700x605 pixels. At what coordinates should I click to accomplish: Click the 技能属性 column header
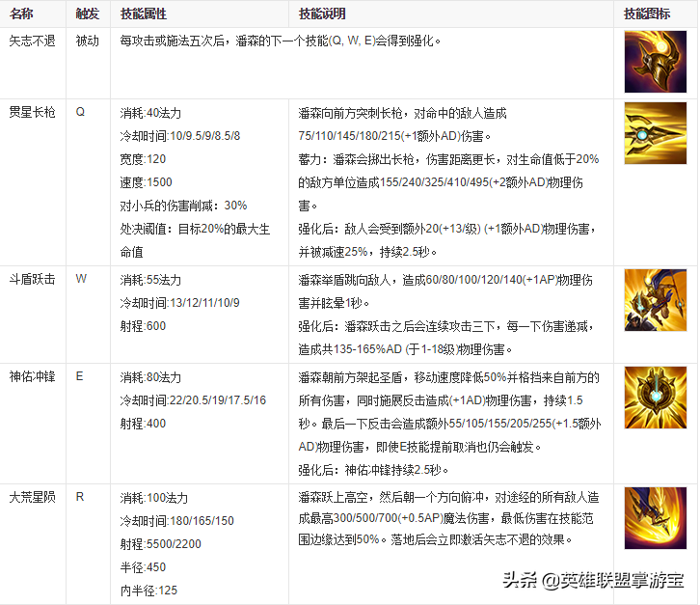143,14
